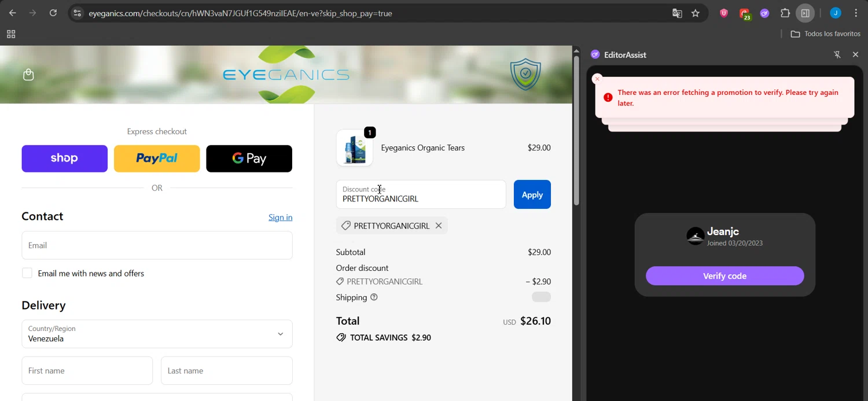Viewport: 868px width, 401px height.
Task: Click the Sign in link
Action: pos(280,217)
